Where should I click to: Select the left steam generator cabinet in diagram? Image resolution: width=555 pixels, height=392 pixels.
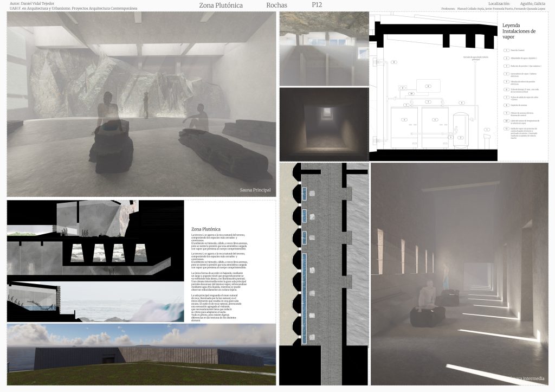(x=404, y=128)
